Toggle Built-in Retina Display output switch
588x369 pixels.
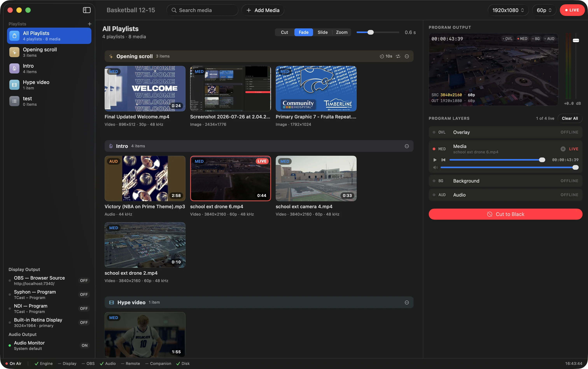pyautogui.click(x=84, y=322)
